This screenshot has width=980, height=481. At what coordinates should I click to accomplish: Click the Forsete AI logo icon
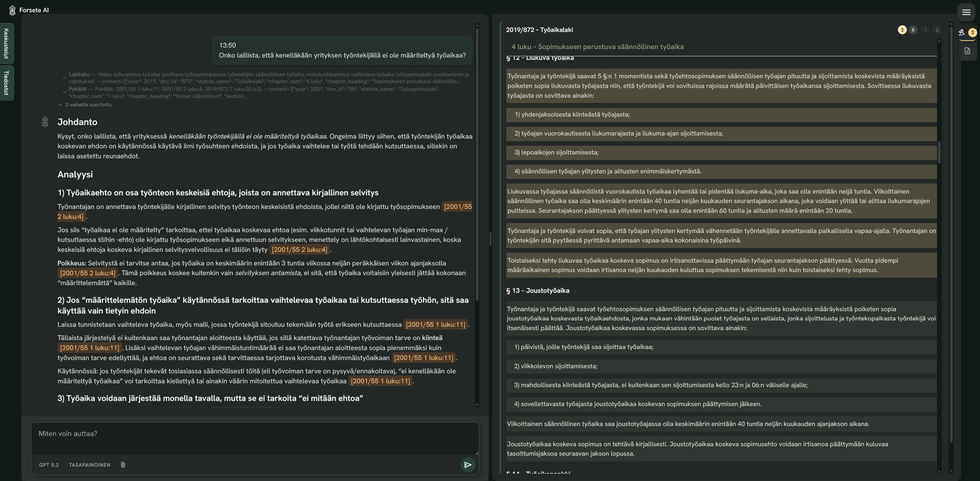[x=12, y=10]
